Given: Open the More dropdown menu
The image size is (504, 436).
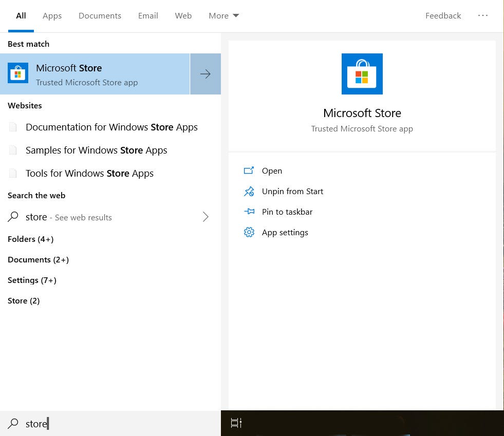Looking at the screenshot, I should point(223,16).
